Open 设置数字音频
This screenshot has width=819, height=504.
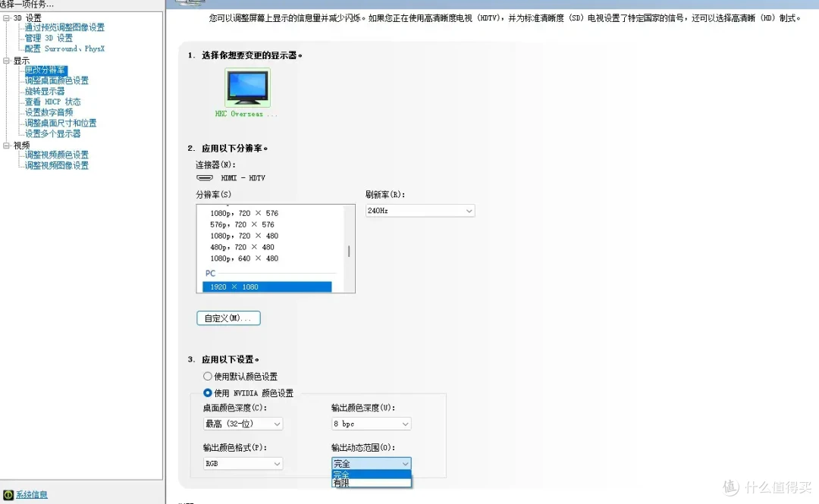(49, 112)
